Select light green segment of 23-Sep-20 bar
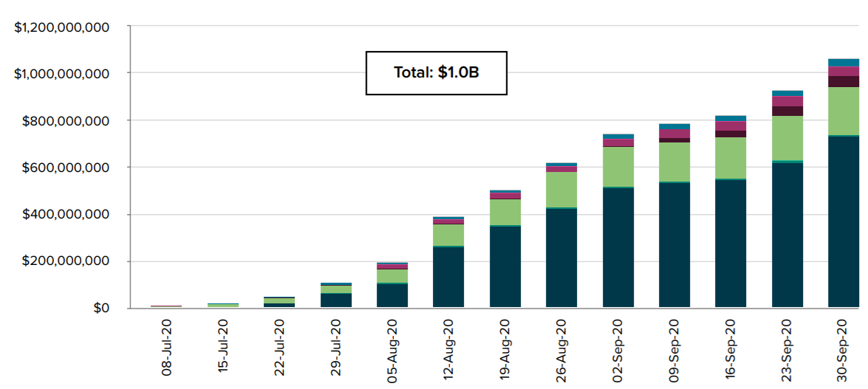The height and width of the screenshot is (389, 868). [787, 138]
